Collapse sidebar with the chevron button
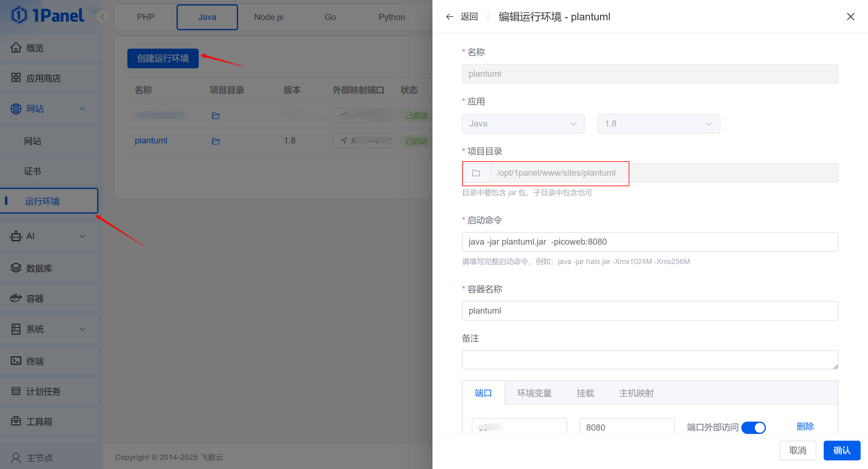 pos(102,17)
